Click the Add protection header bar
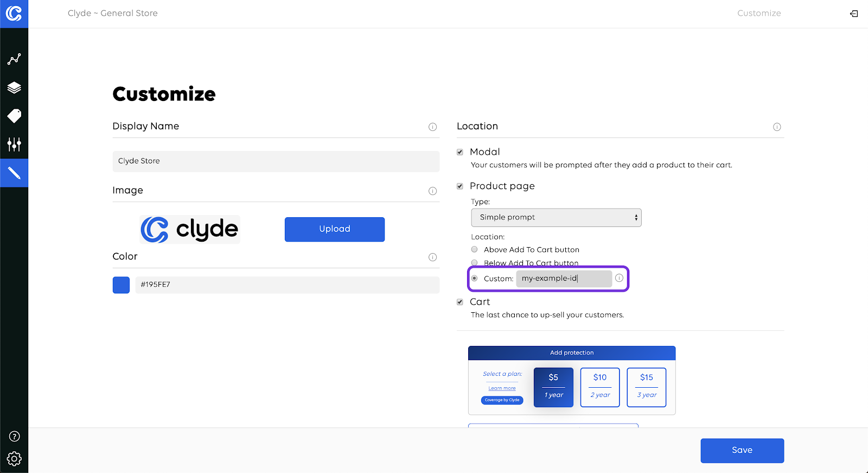 coord(572,353)
